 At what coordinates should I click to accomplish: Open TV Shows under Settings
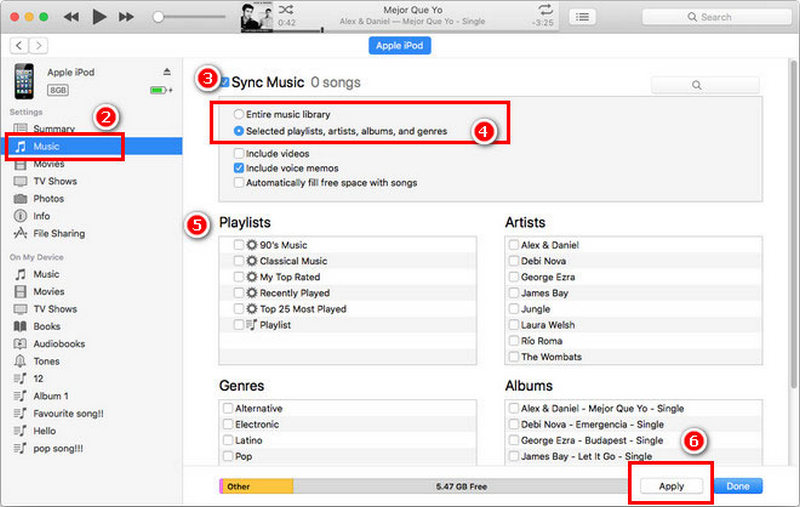point(55,181)
